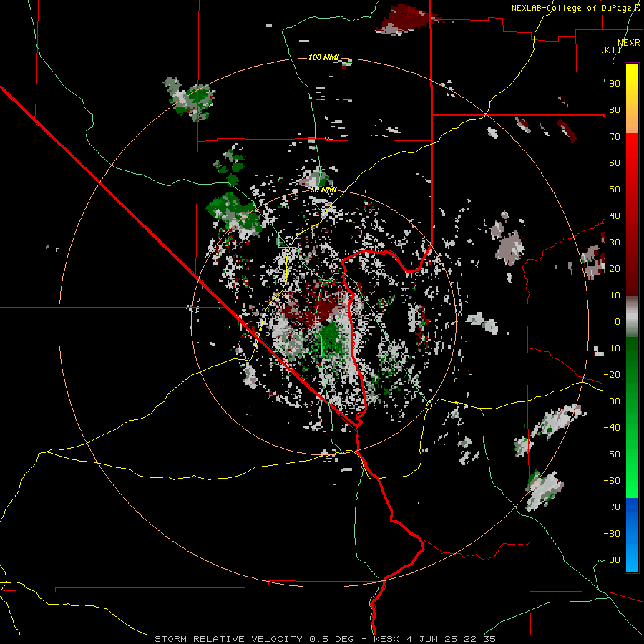This screenshot has width=644, height=644.
Task: Click the 100 NMI range ring label
Action: (323, 57)
